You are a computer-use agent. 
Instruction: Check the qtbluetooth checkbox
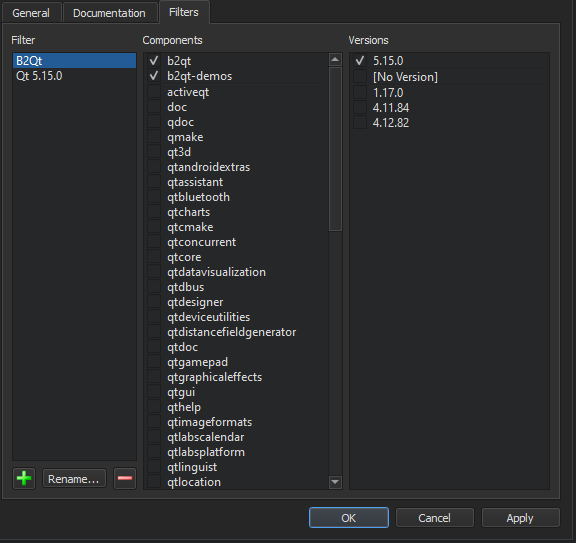click(x=154, y=197)
